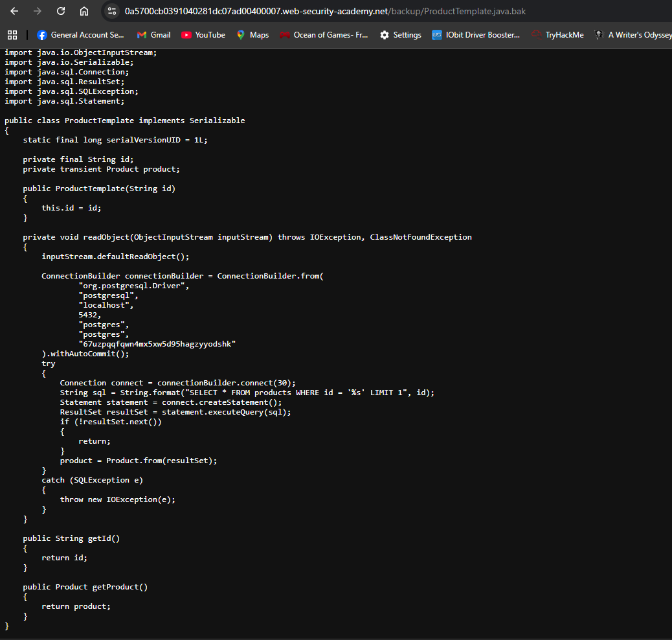Click the "return id;" line
The width and height of the screenshot is (672, 640).
click(x=64, y=558)
